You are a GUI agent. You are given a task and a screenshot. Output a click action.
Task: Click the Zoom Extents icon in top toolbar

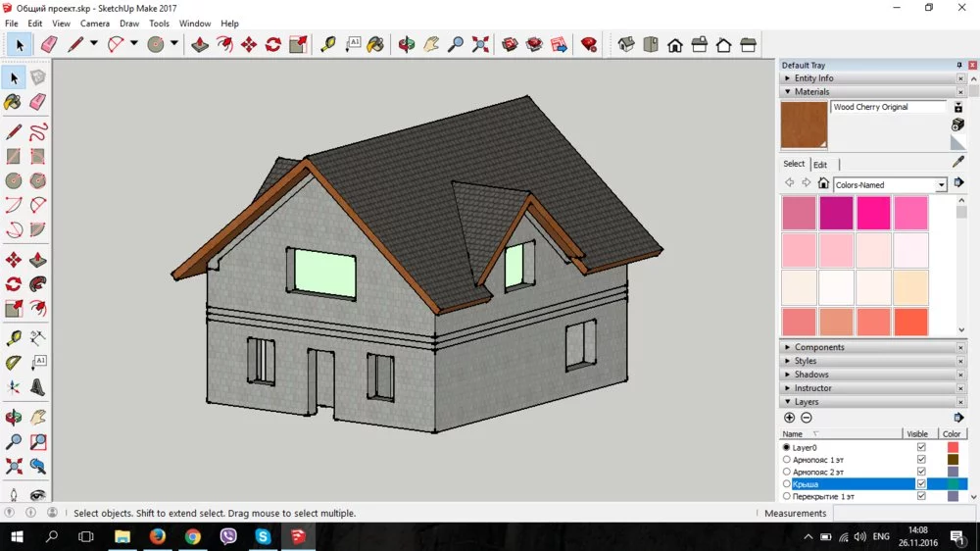pos(480,44)
